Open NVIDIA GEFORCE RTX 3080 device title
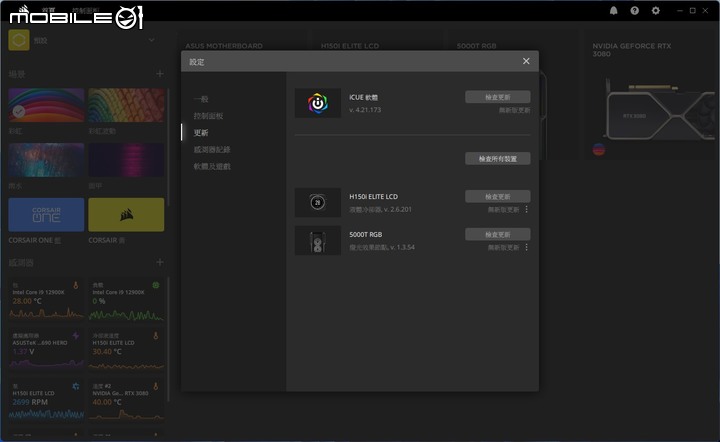Image resolution: width=720 pixels, height=442 pixels. point(632,50)
